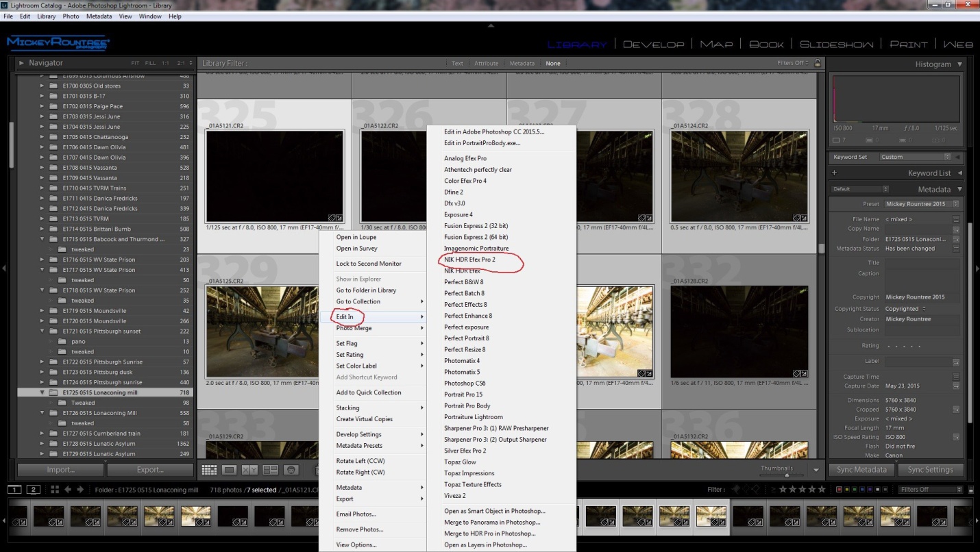
Task: Click Sync Metadata button
Action: tap(861, 470)
